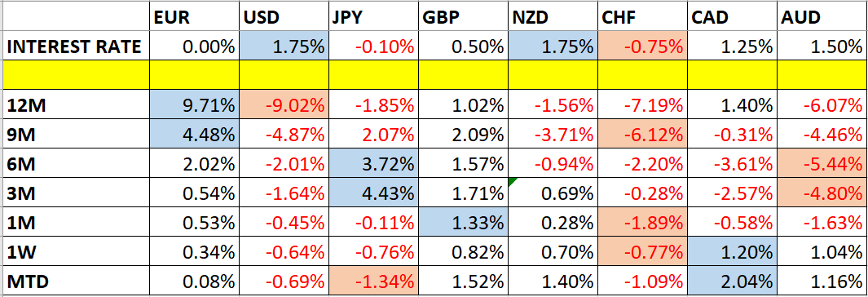
Task: Select the USD 12M cell -9.02%
Action: [x=284, y=104]
